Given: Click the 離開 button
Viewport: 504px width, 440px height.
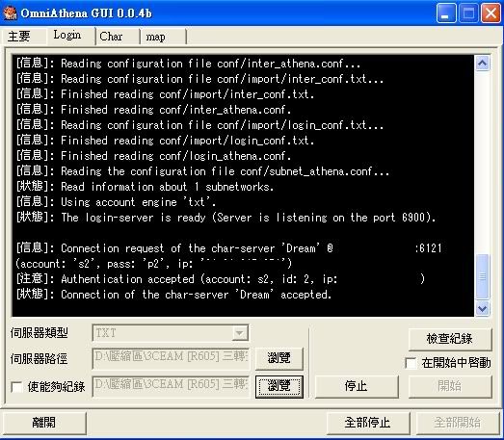Looking at the screenshot, I should [x=44, y=423].
